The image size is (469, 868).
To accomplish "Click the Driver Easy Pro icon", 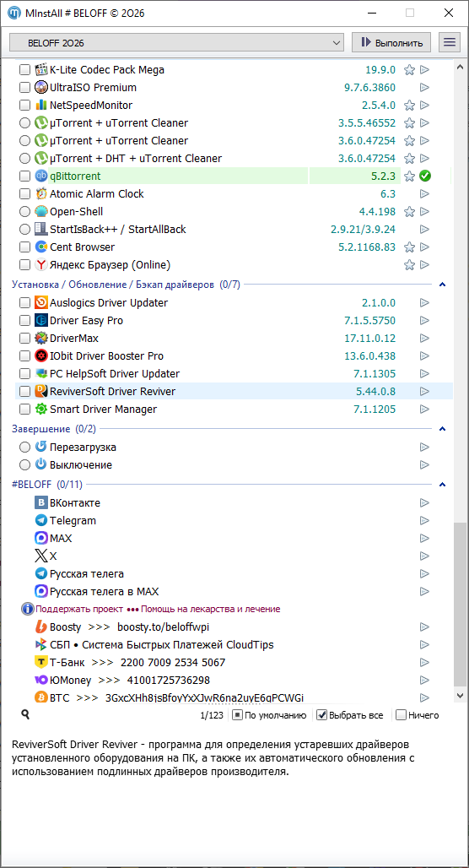I will (41, 321).
